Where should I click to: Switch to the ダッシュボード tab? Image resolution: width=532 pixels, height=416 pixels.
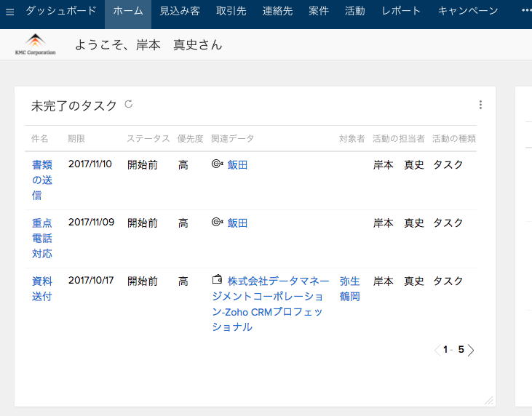pos(61,11)
